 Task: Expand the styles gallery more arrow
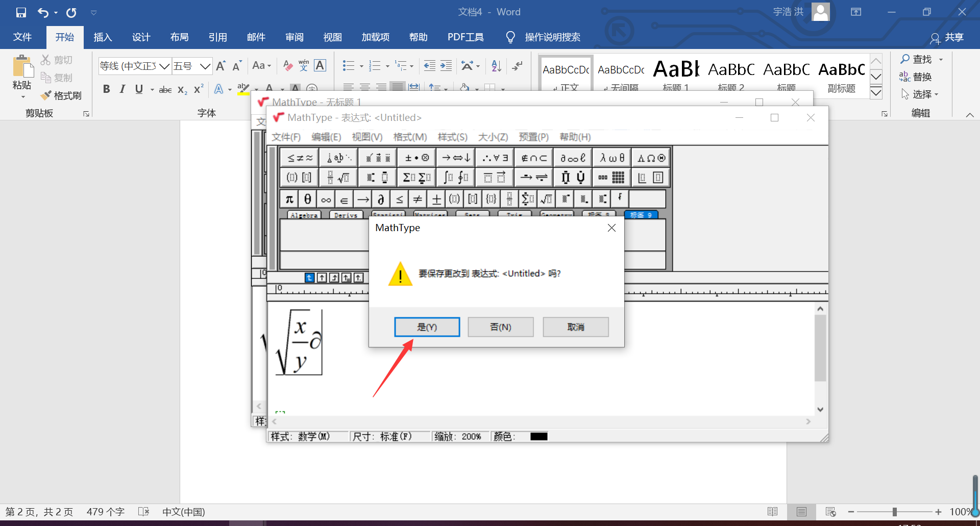(x=876, y=93)
